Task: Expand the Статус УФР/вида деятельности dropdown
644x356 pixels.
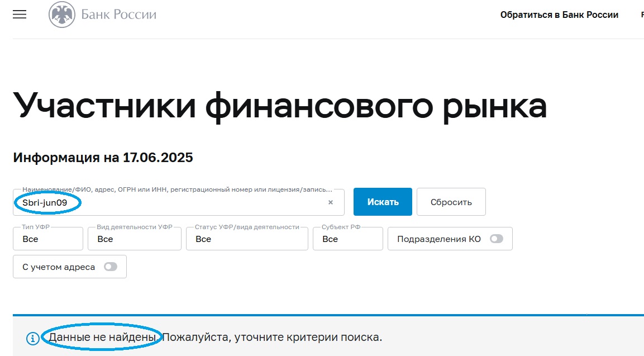Action: (247, 239)
